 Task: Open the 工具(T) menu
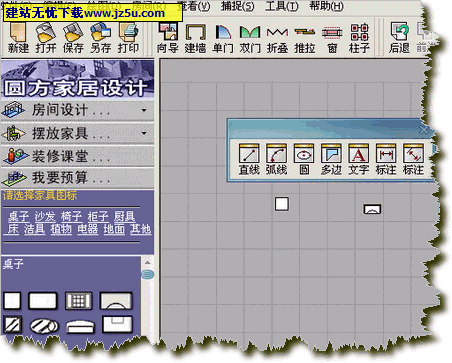(x=282, y=6)
